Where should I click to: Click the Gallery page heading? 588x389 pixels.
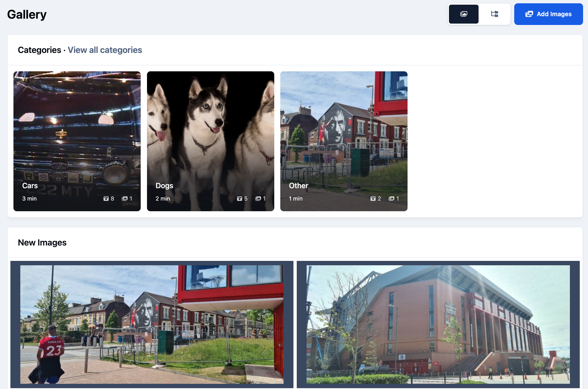27,15
